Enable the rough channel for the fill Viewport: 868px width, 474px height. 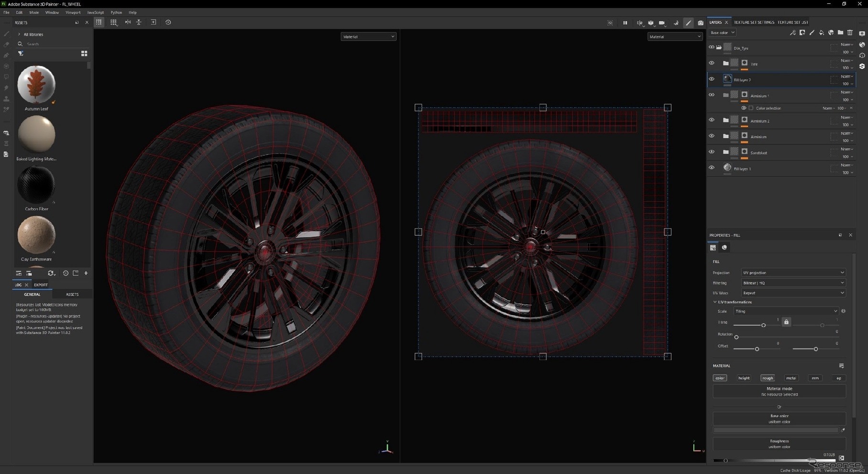pyautogui.click(x=768, y=378)
